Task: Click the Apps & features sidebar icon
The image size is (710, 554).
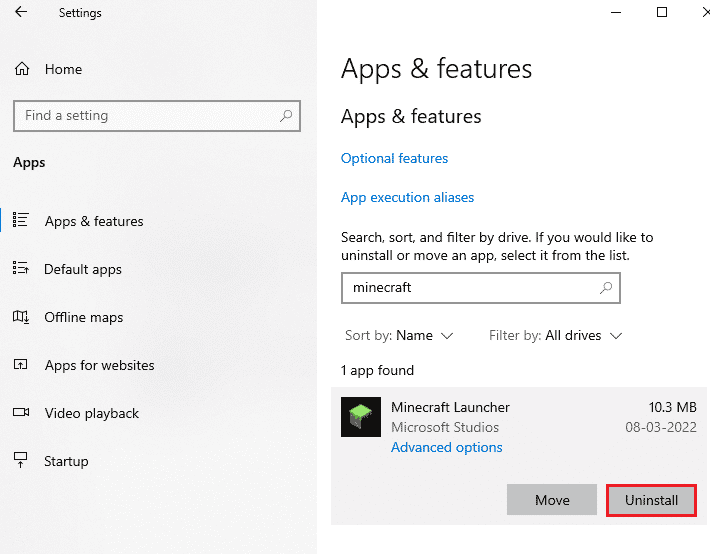Action: pos(21,221)
